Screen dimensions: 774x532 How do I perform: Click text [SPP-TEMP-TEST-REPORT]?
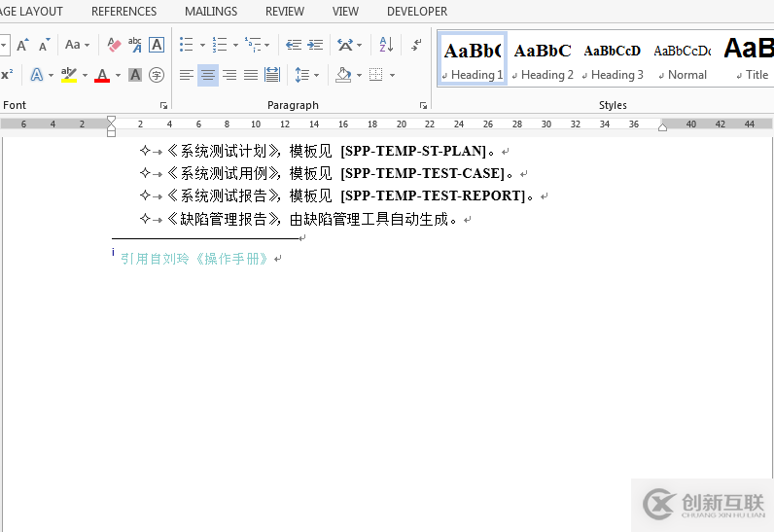433,195
